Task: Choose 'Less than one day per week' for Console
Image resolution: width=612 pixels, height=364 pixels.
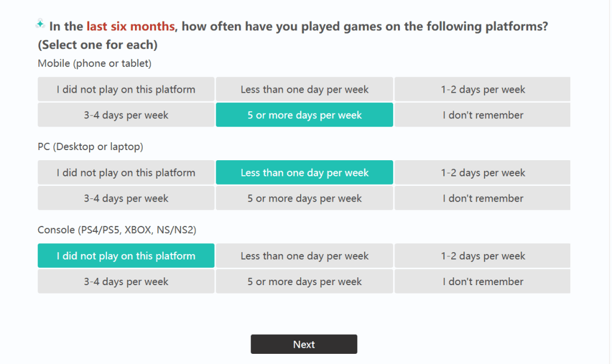Action: click(304, 256)
